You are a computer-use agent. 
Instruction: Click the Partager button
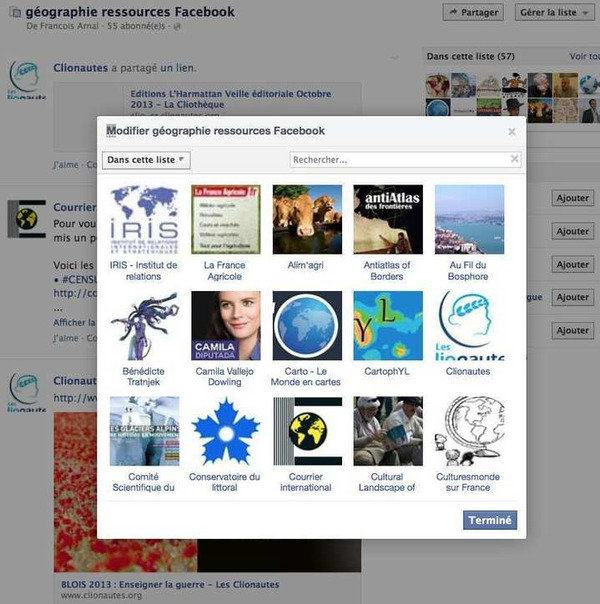click(473, 12)
